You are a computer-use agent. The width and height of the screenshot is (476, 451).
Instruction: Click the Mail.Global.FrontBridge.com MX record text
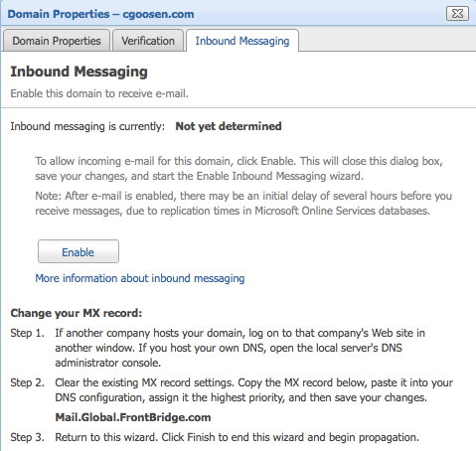(133, 417)
